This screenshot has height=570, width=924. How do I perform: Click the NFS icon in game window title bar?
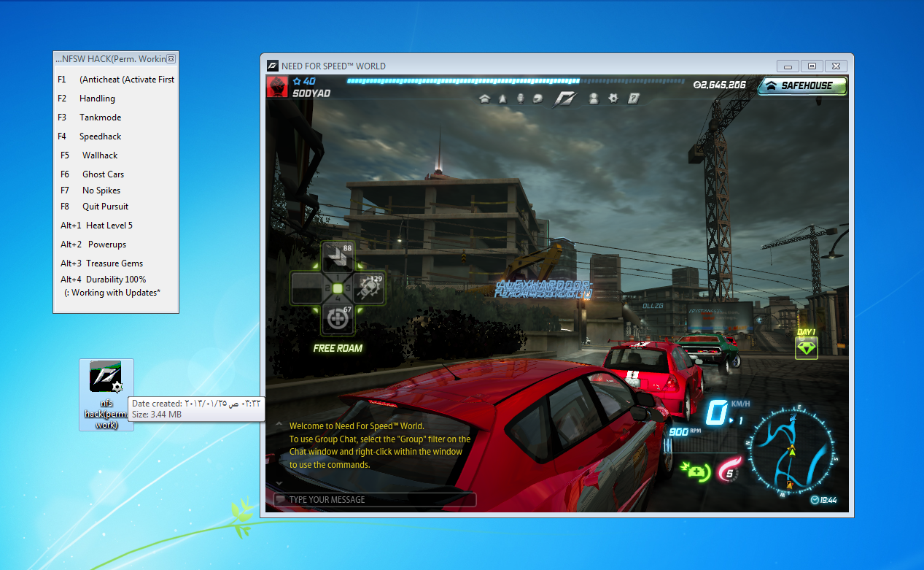[x=273, y=66]
